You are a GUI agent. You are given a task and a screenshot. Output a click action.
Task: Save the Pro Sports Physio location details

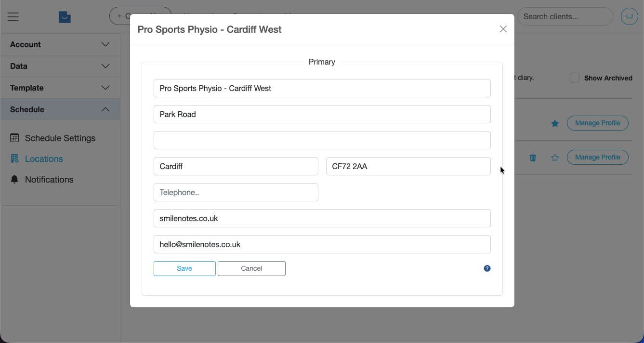184,268
